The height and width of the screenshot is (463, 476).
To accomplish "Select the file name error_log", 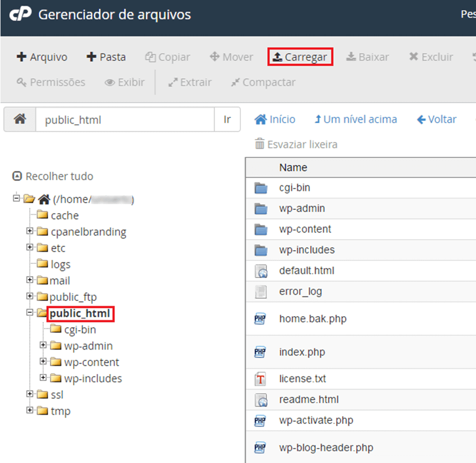I will [x=301, y=292].
